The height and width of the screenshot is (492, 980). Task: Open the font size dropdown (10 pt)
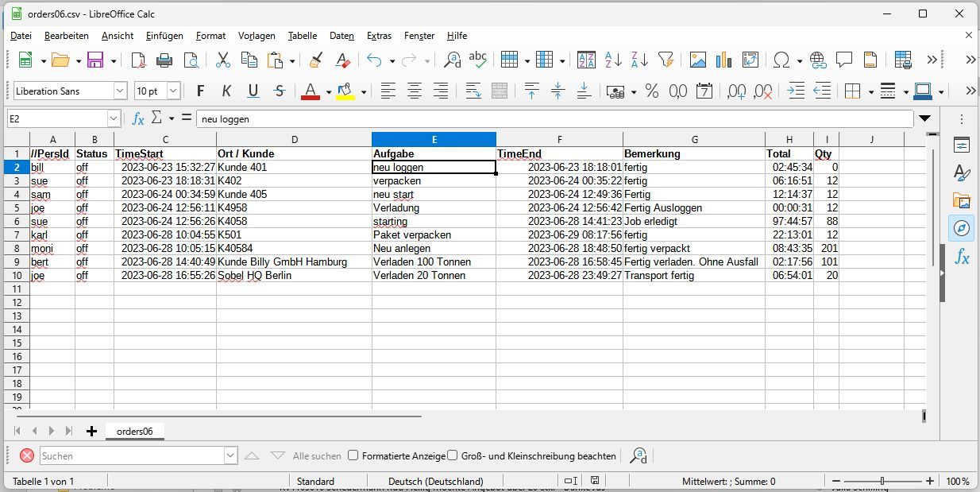[173, 91]
